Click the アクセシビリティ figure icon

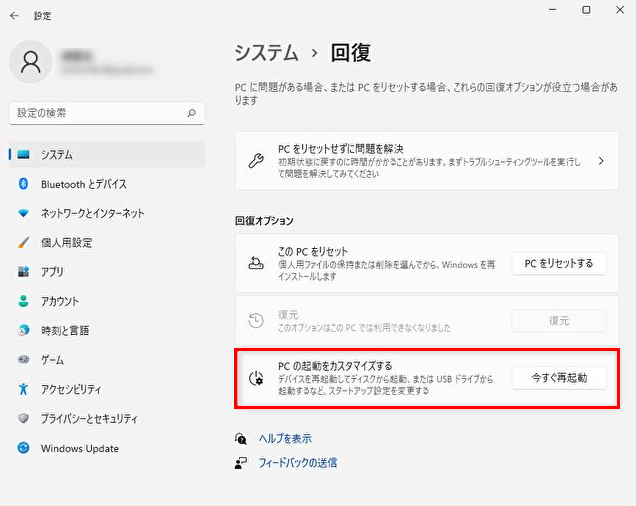point(24,389)
